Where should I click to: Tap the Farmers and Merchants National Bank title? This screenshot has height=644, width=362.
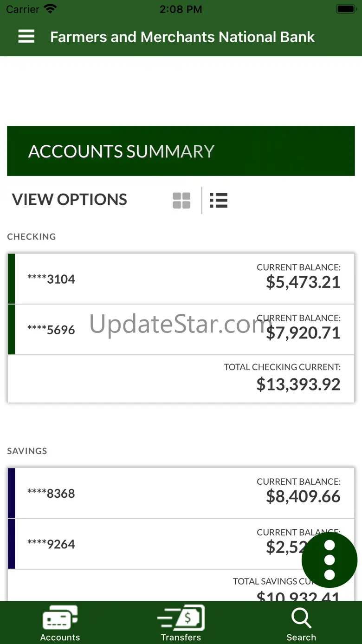pyautogui.click(x=182, y=37)
